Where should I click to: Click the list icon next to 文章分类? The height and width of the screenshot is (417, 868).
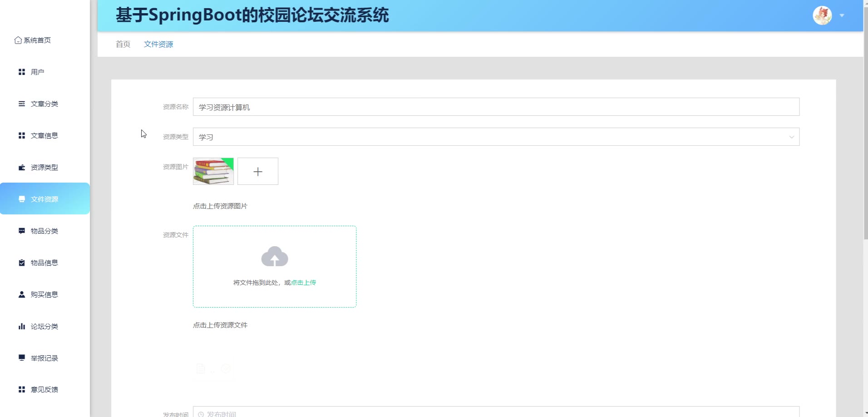coord(21,104)
